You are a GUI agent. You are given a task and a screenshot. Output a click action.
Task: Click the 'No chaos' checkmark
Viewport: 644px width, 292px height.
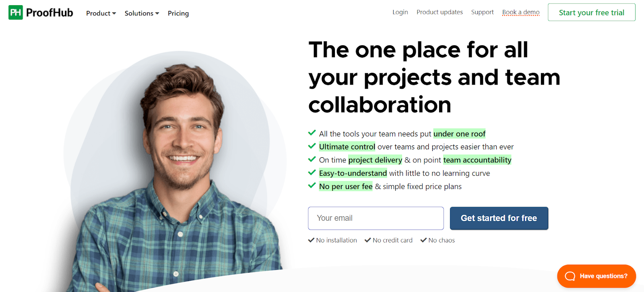423,240
